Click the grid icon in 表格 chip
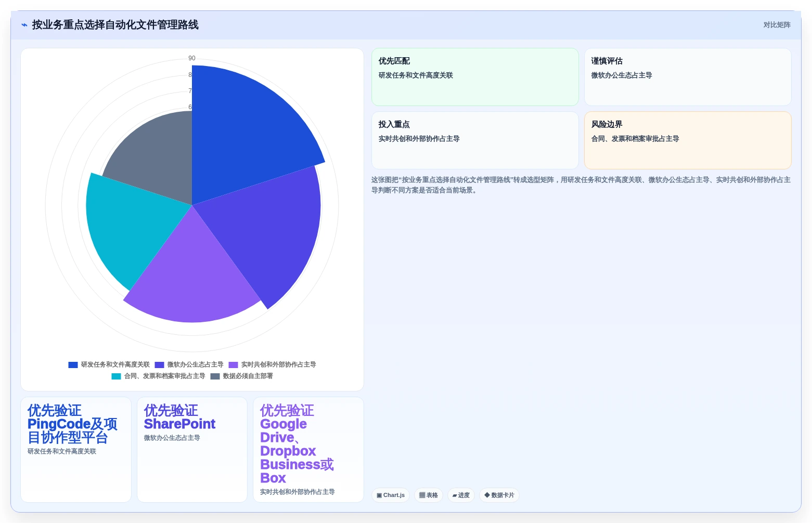Viewport: 812px width, 523px height. [x=422, y=495]
